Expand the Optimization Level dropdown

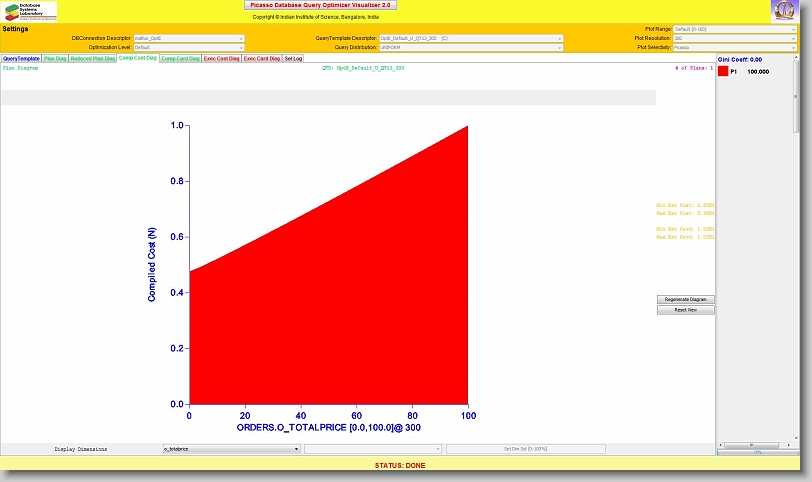[189, 47]
